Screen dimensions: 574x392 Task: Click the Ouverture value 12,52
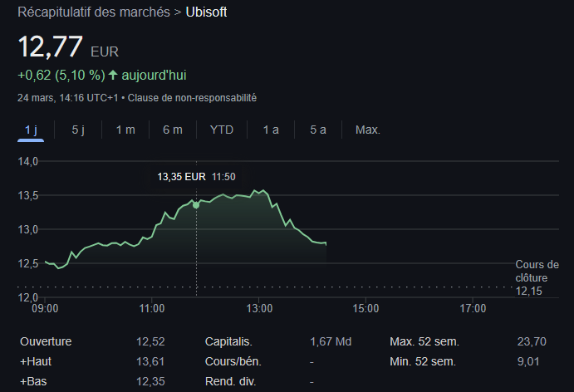pos(150,341)
